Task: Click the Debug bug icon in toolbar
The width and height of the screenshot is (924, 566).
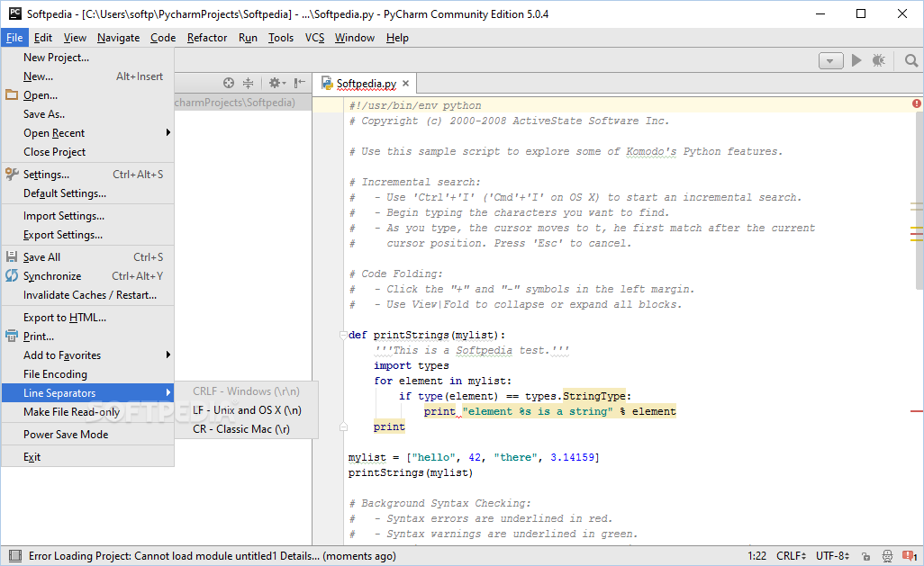Action: click(x=879, y=60)
